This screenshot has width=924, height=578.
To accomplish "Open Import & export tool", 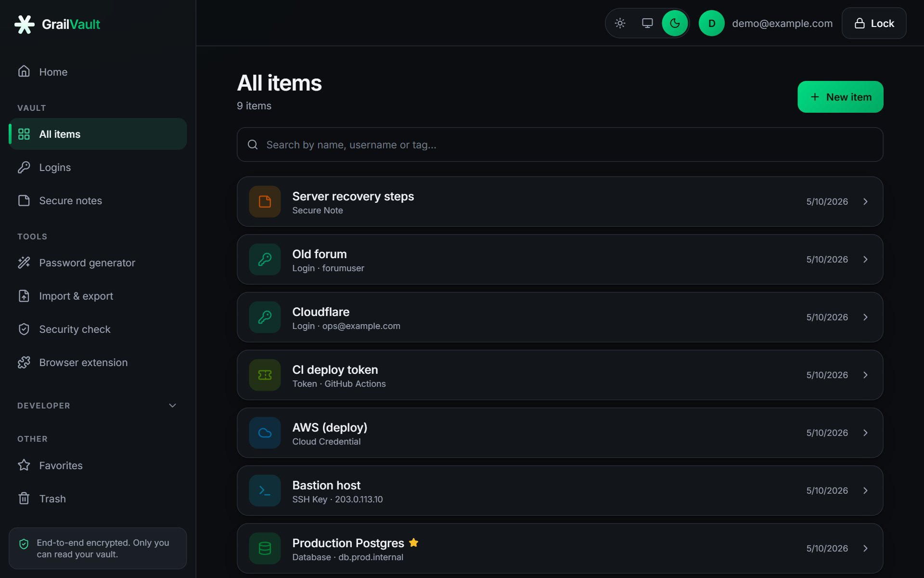I will (98, 296).
